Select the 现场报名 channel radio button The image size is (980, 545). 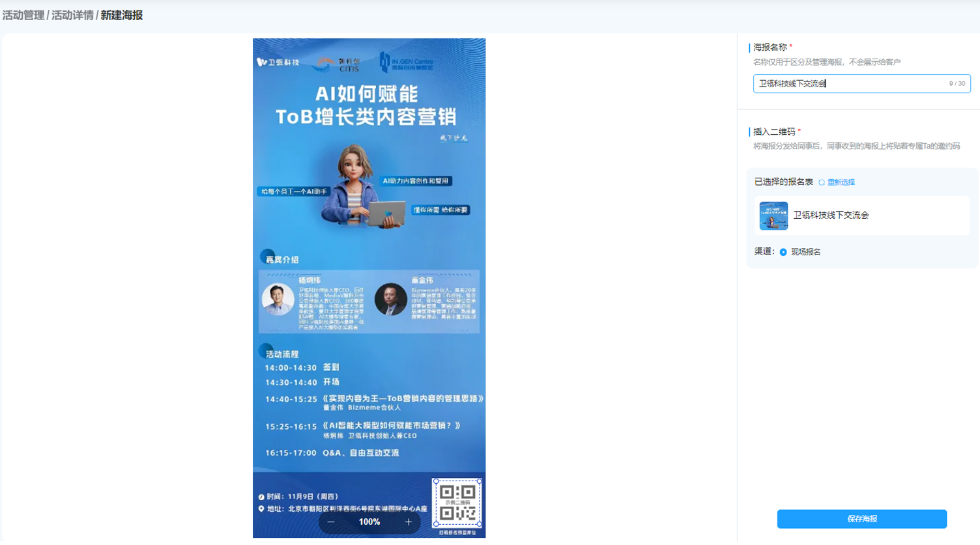pos(783,252)
